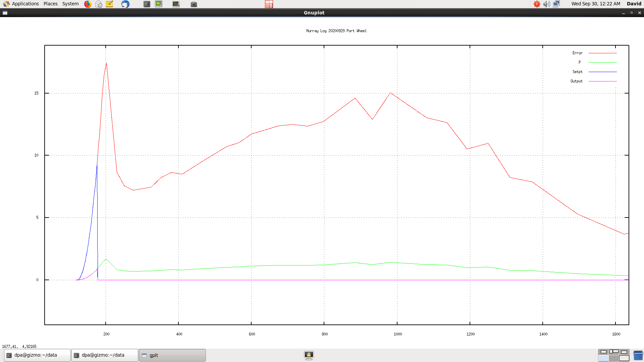Open the network connections tray icon

(x=556, y=4)
